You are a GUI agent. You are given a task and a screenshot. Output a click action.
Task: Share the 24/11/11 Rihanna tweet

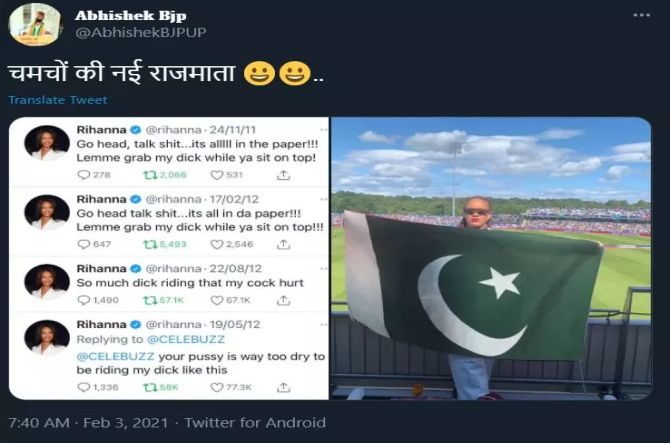click(x=283, y=175)
